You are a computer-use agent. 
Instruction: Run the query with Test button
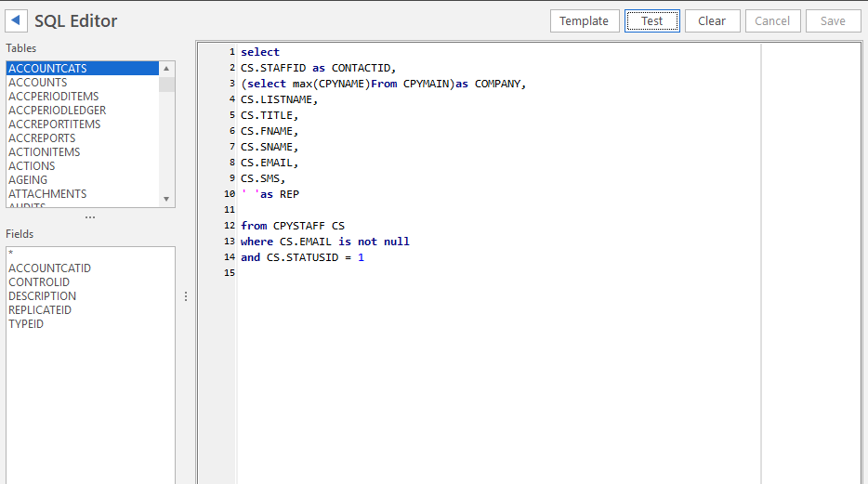[652, 21]
